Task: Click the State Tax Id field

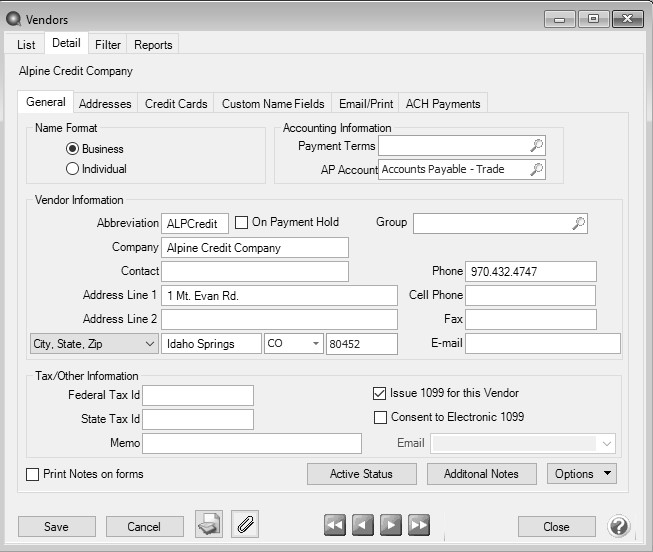Action: tap(198, 419)
